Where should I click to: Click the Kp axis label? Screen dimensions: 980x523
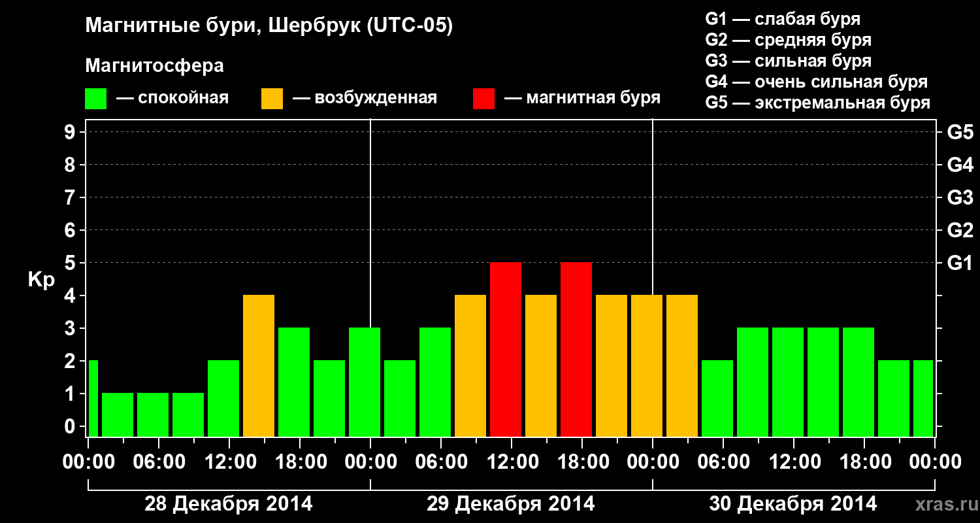[x=41, y=280]
